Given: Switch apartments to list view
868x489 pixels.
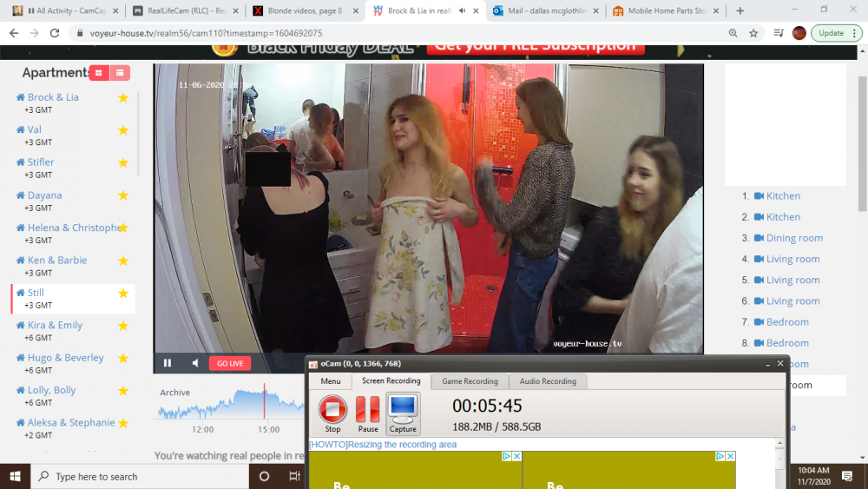Looking at the screenshot, I should [120, 73].
